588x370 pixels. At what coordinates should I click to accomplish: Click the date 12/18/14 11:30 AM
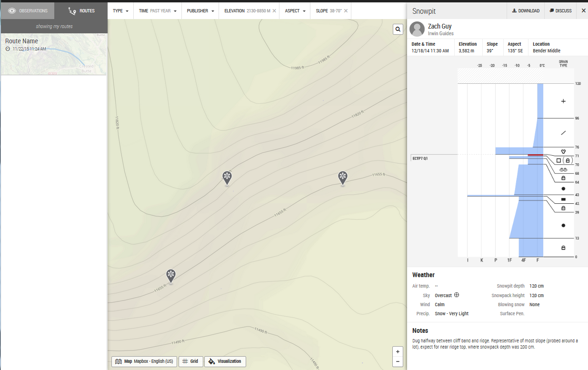point(430,51)
